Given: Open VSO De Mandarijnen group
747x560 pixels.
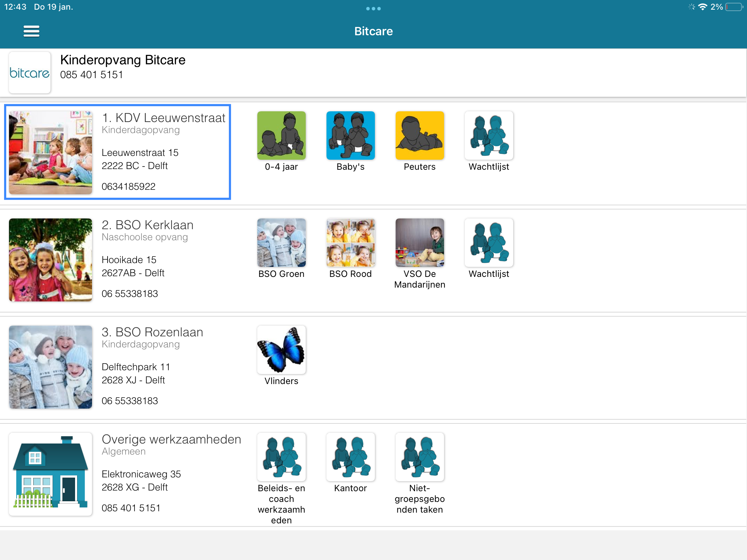Looking at the screenshot, I should pyautogui.click(x=419, y=243).
